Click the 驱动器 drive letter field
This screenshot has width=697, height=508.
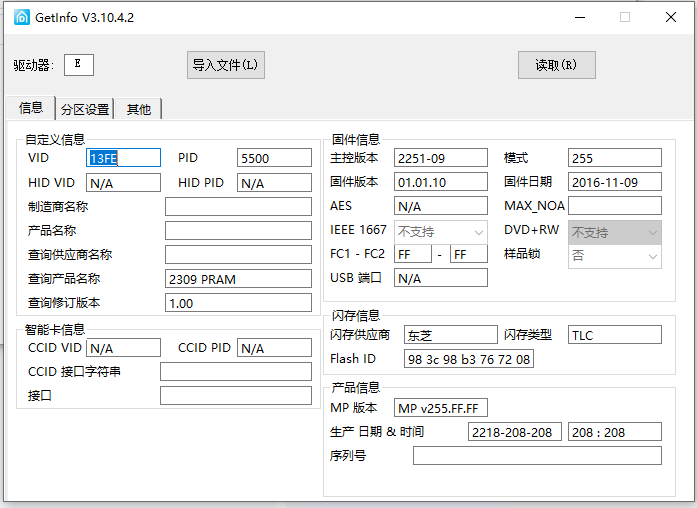click(79, 65)
